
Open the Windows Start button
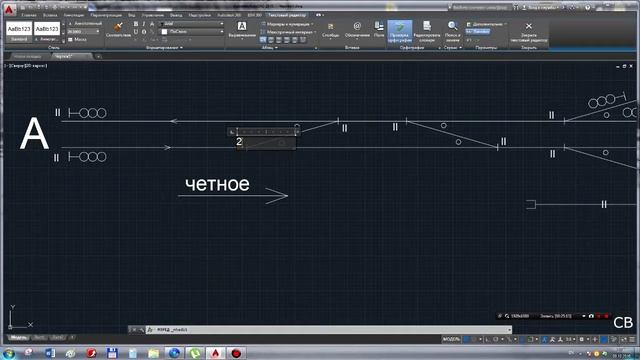[9, 353]
